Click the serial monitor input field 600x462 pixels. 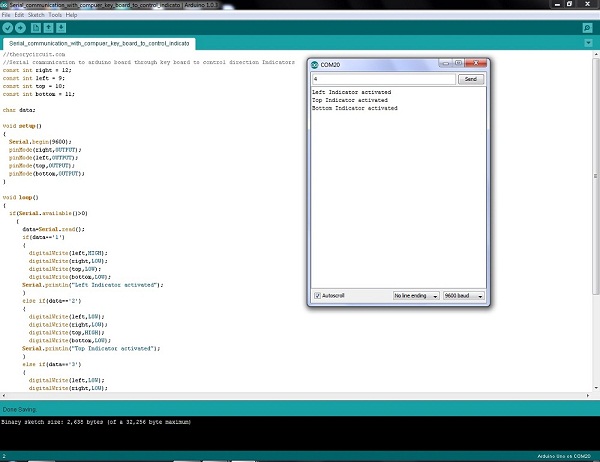pos(384,79)
